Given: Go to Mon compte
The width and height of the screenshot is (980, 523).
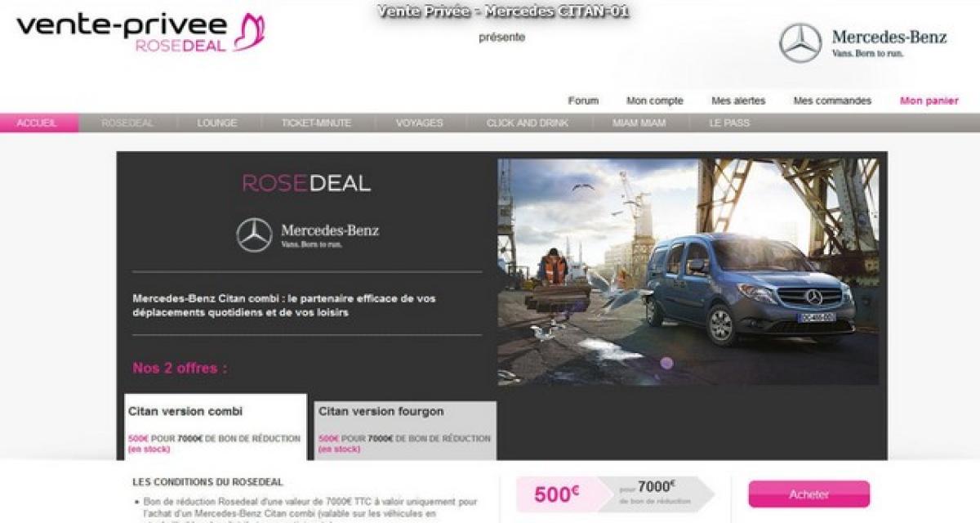Looking at the screenshot, I should click(x=654, y=101).
